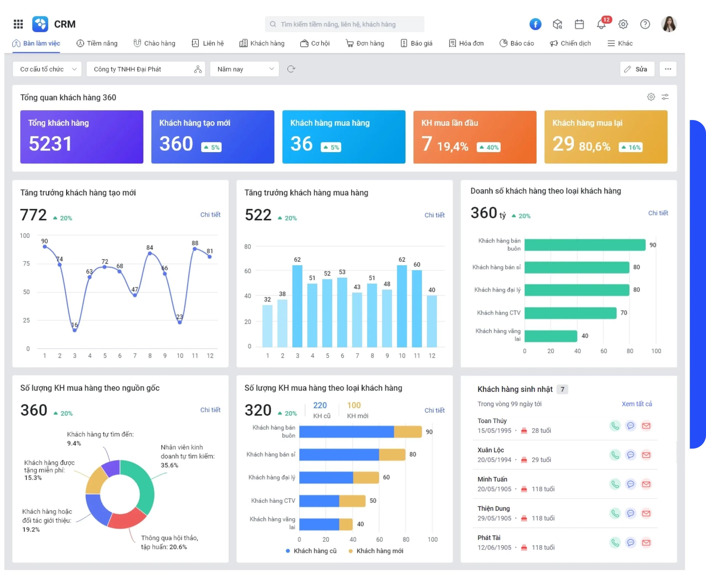Image resolution: width=706 pixels, height=588 pixels.
Task: Open chat with Minh Tuấn
Action: (x=631, y=484)
